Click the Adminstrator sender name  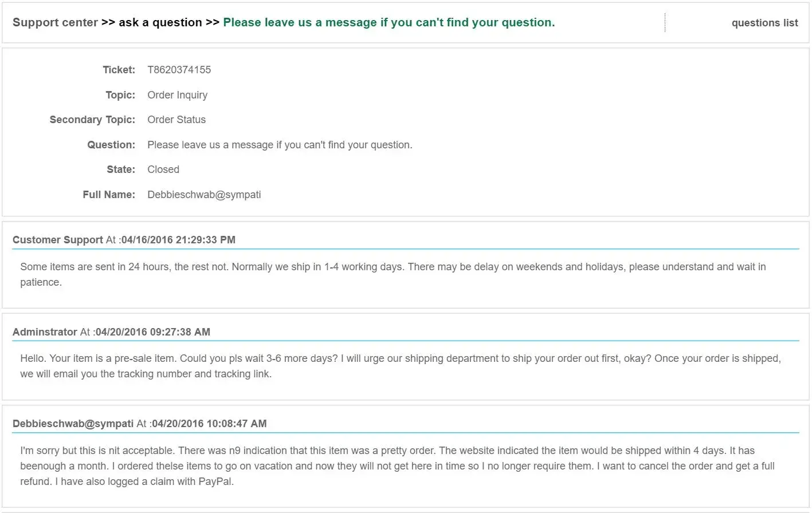click(45, 332)
